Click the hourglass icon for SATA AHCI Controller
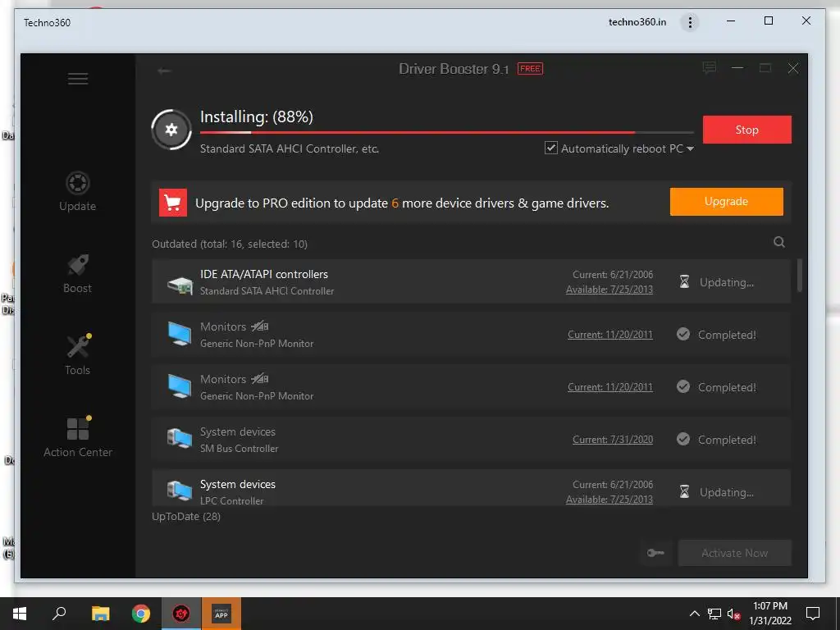 [684, 281]
